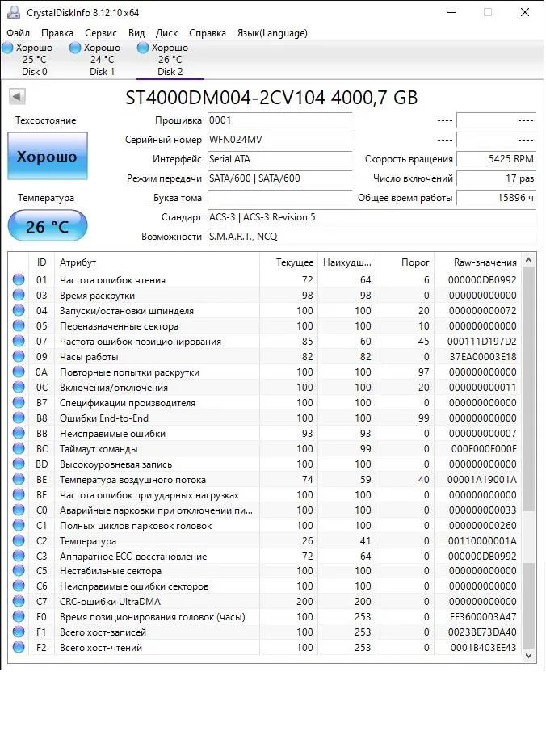This screenshot has height=756, width=546.
Task: Click the CrystalDiskInfo title bar app icon
Action: pyautogui.click(x=13, y=12)
